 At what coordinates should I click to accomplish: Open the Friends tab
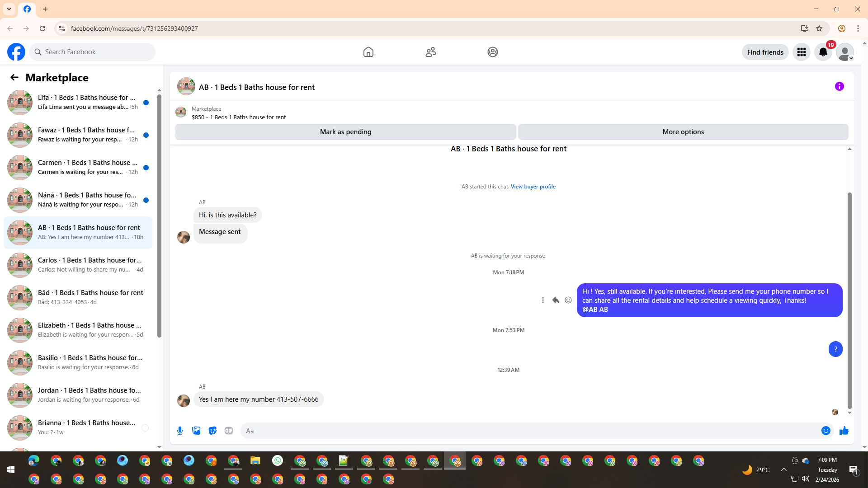click(x=430, y=52)
